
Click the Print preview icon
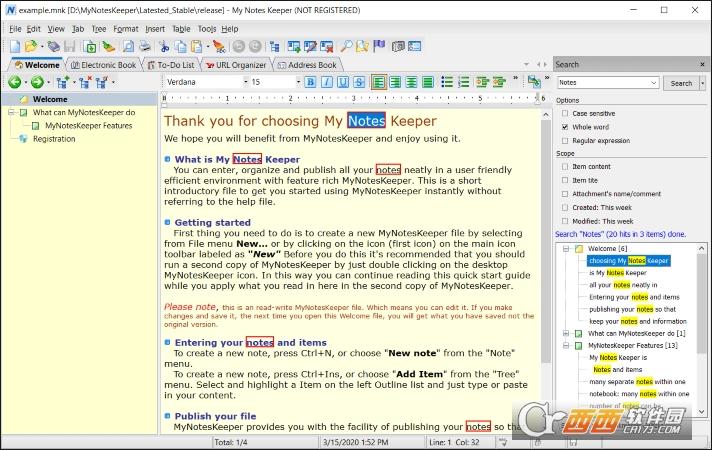click(129, 46)
